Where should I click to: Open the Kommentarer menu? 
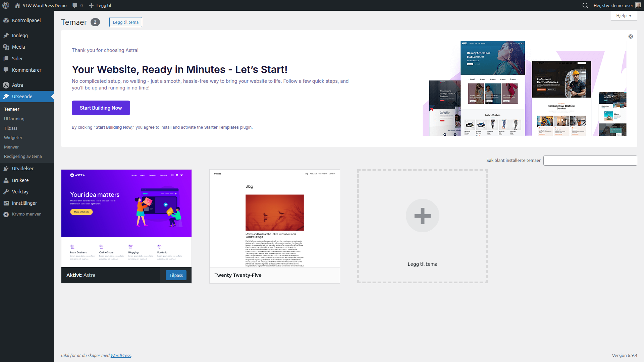point(27,70)
